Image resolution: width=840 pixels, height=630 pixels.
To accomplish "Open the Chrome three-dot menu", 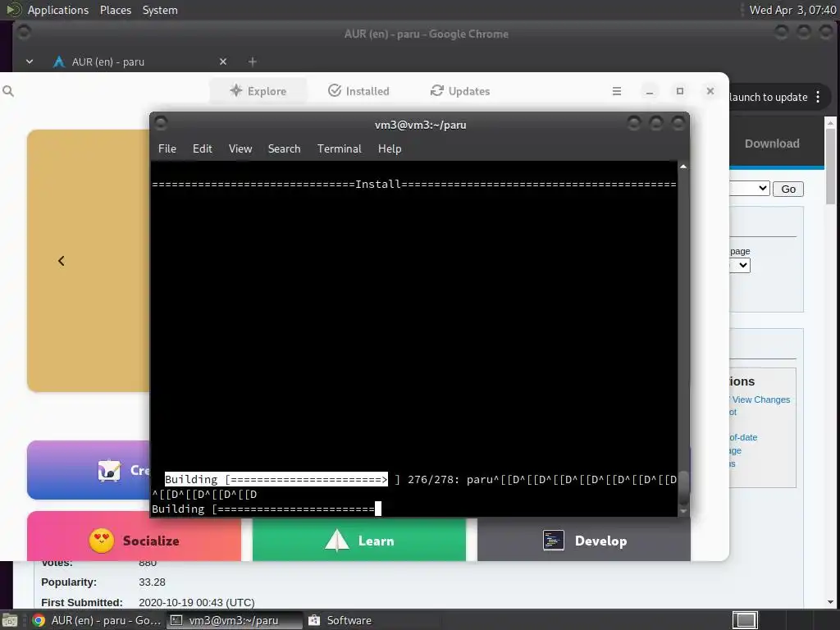I will 818,97.
